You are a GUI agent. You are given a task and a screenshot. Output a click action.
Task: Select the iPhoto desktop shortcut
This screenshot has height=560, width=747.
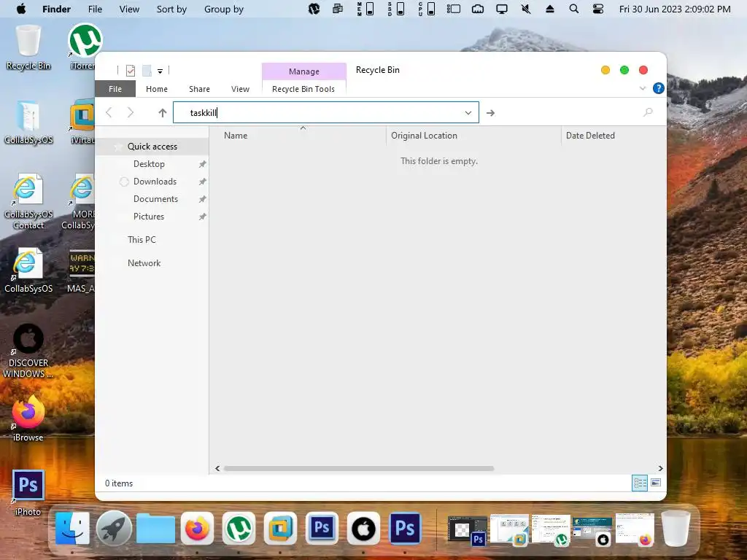coord(28,493)
